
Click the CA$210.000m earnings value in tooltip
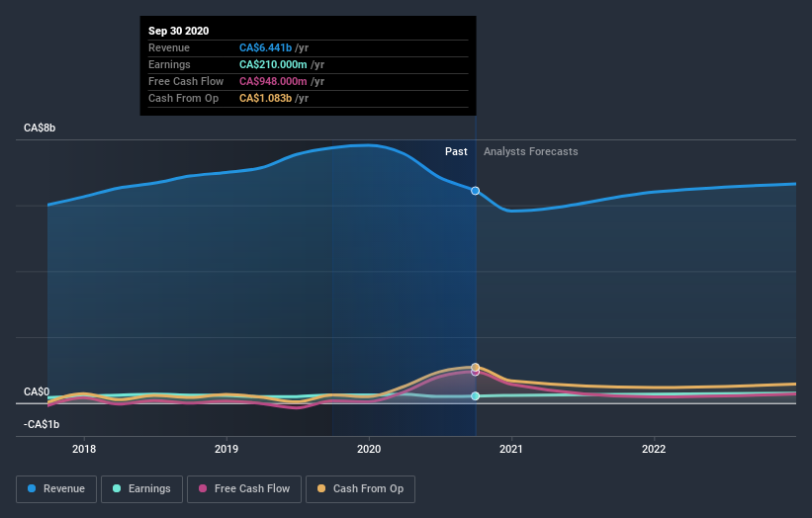coord(273,64)
